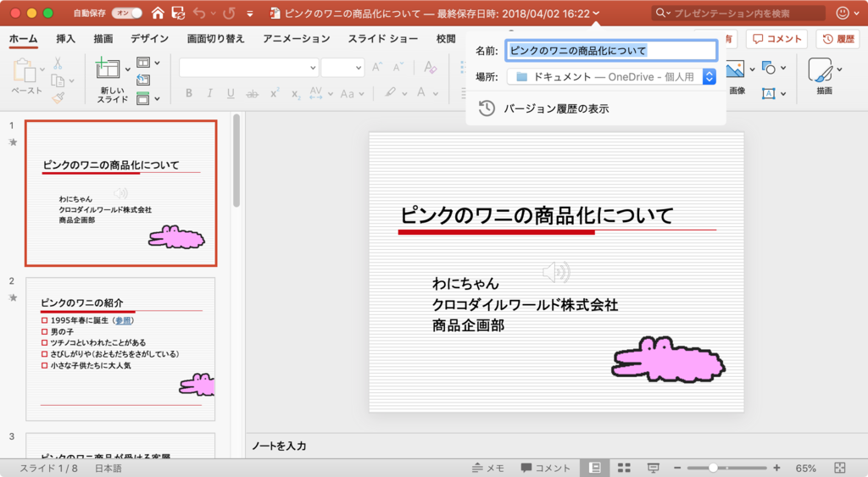The image size is (868, 477).
Task: Click the Clear Formatting eraser icon
Action: [x=430, y=68]
